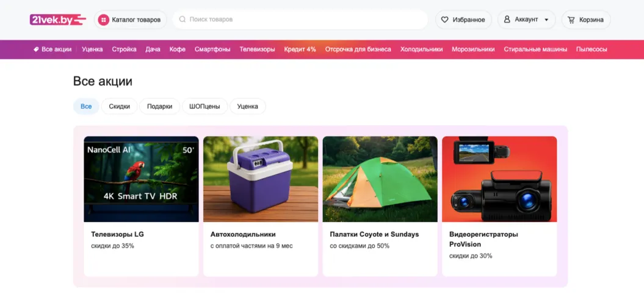Screen dimensions: 644x297
Task: Open Отсрочка для бизнеса
Action: point(358,49)
